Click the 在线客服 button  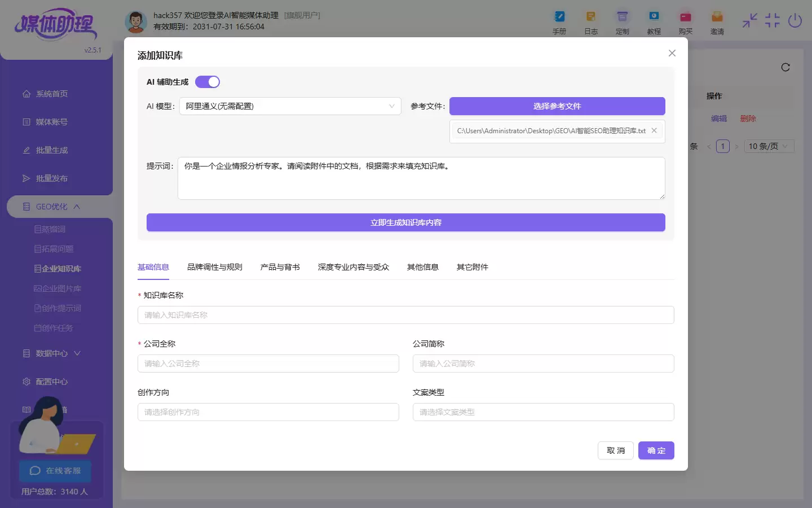point(55,471)
